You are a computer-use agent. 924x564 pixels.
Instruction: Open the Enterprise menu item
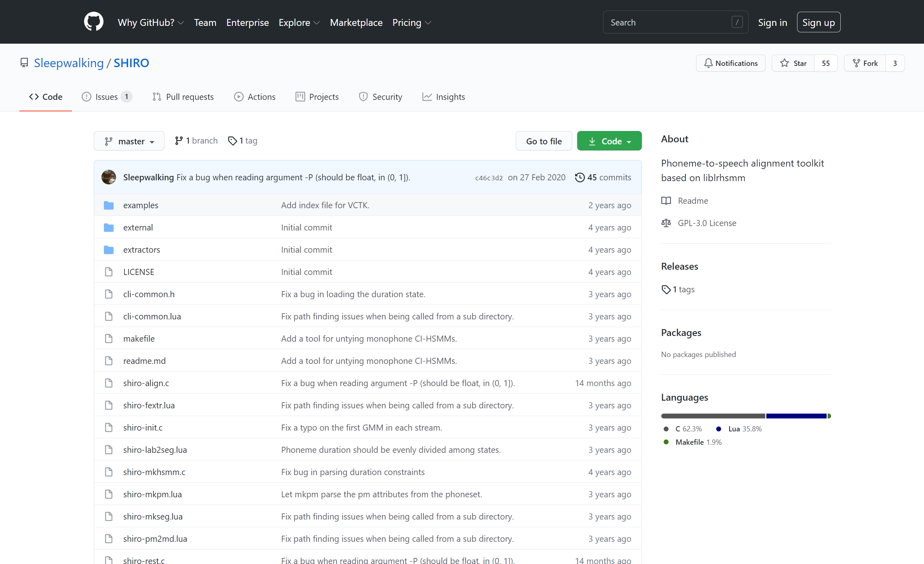(247, 23)
